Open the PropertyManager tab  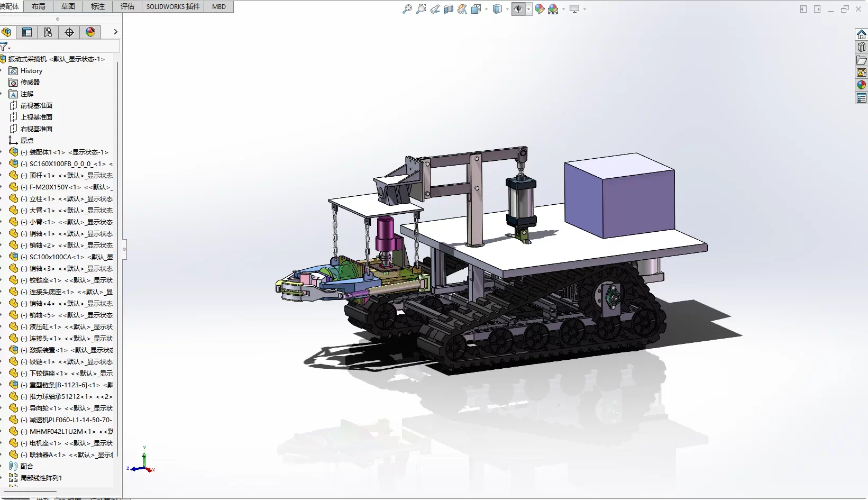27,32
